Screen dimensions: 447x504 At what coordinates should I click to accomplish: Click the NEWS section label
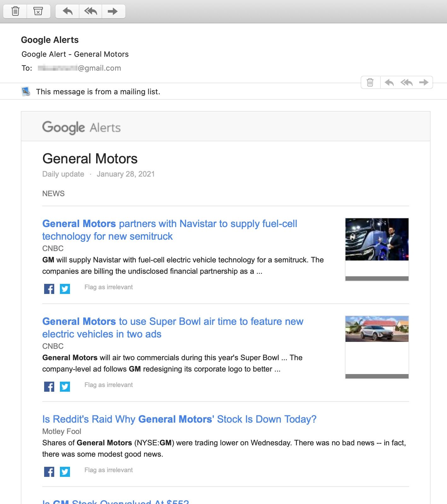click(x=54, y=193)
